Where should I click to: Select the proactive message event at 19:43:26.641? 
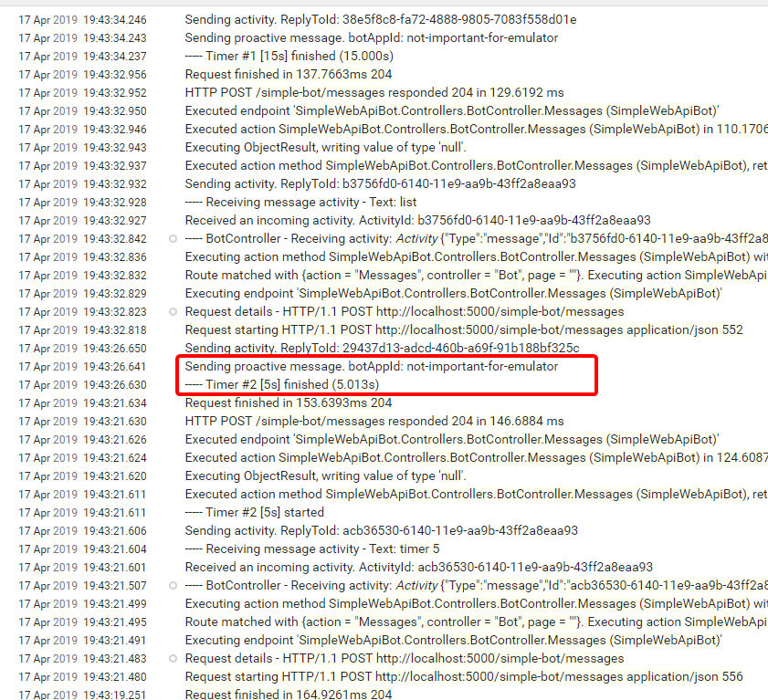point(372,366)
